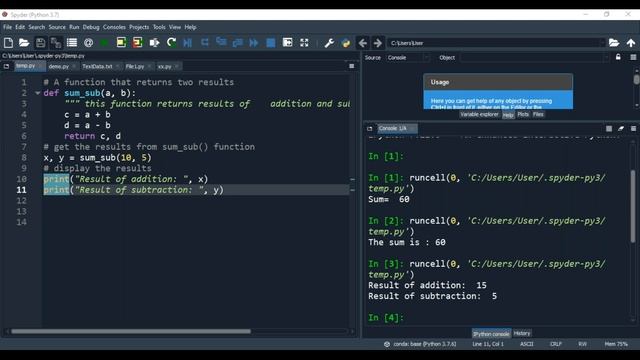Open the Projects menu

pyautogui.click(x=139, y=27)
